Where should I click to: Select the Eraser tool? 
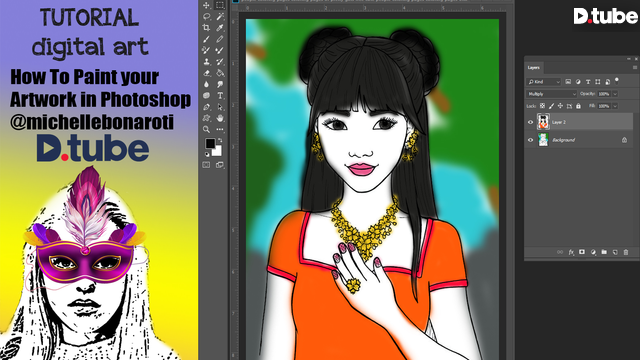pos(207,73)
